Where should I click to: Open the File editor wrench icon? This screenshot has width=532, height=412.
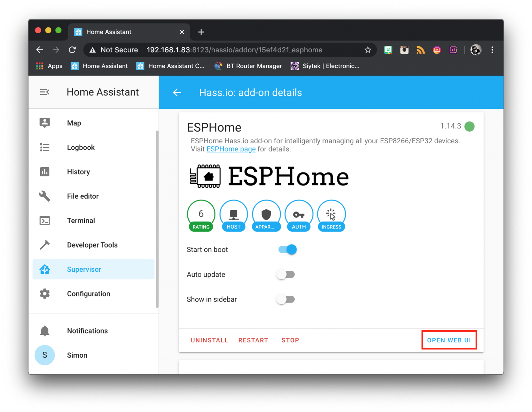[x=44, y=196]
